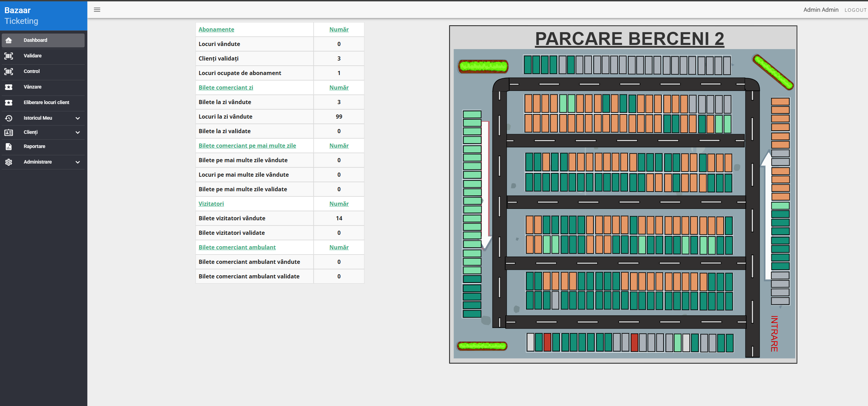Open the Abonamente link
The width and height of the screenshot is (868, 406).
216,29
